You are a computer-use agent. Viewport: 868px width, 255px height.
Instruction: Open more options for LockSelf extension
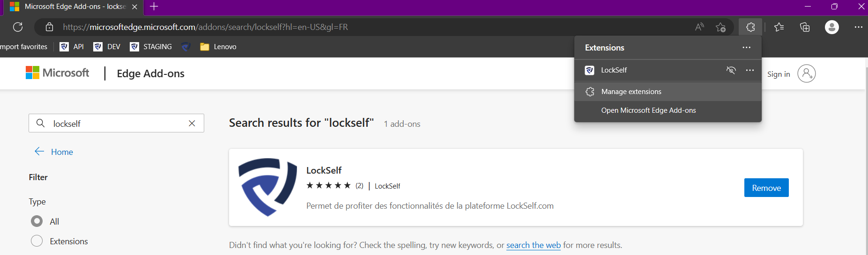(x=750, y=70)
